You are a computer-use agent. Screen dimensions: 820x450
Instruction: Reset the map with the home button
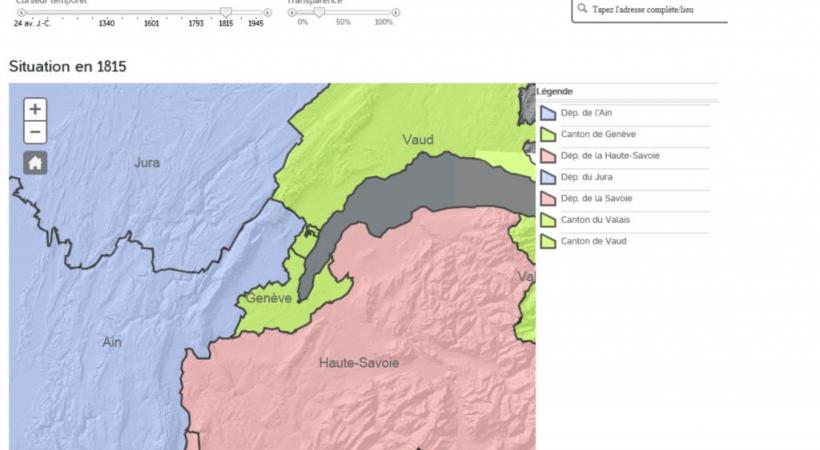(x=35, y=163)
